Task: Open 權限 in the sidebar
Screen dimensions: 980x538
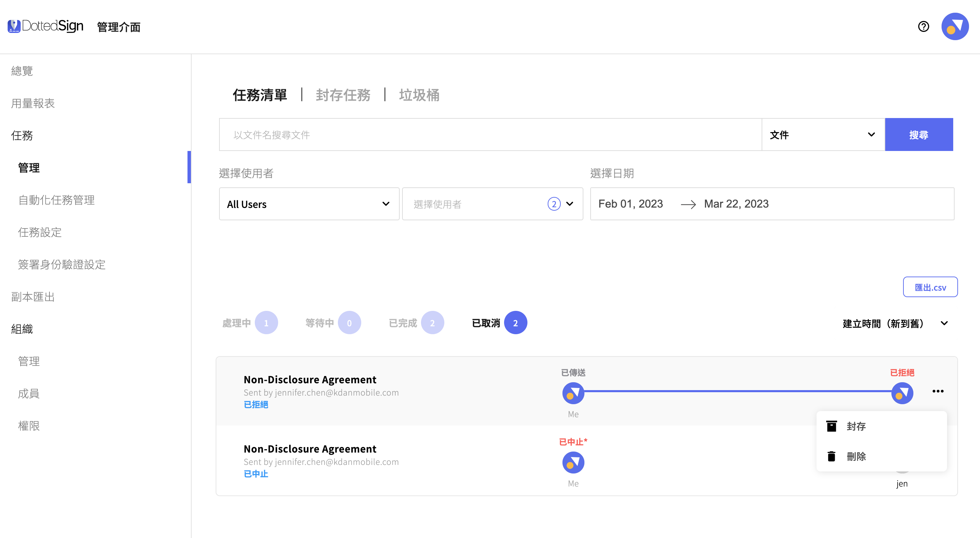Action: click(29, 426)
